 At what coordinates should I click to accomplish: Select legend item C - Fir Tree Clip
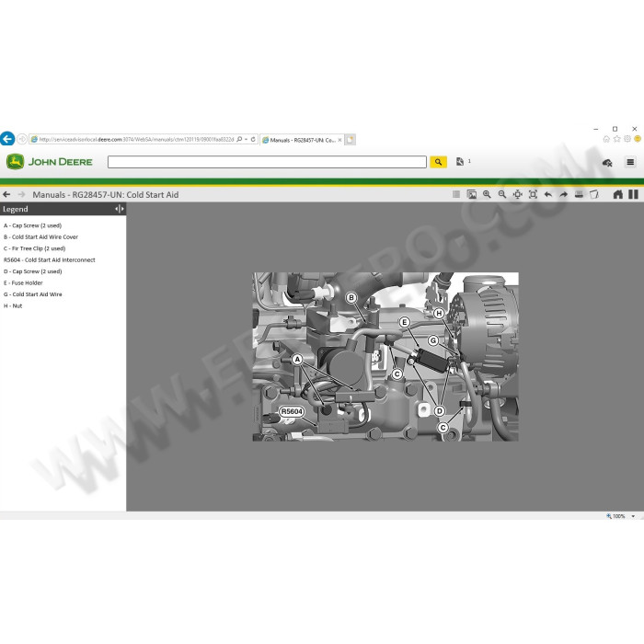(35, 248)
